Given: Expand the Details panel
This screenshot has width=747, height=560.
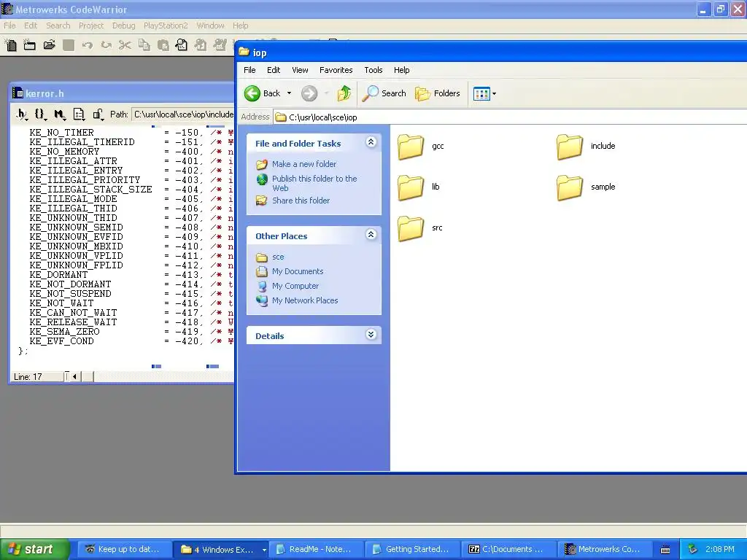Looking at the screenshot, I should (x=371, y=335).
